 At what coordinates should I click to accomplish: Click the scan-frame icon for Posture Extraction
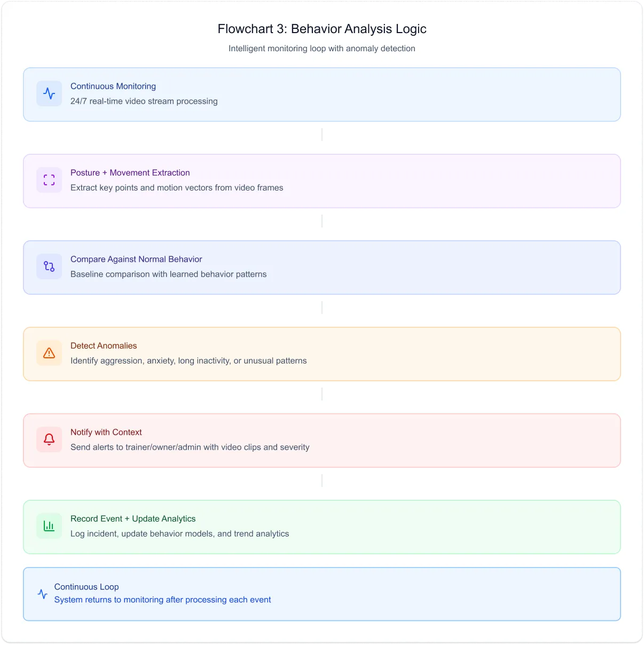[x=49, y=180]
